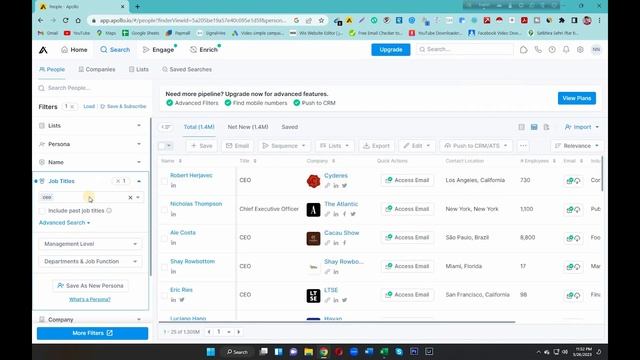Click the Chrome icon in the taskbar
Viewport: 640px width, 360px height.
[324, 351]
